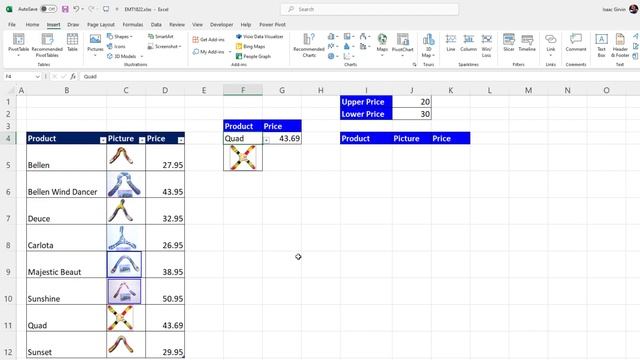Open Recommended Charts
The width and height of the screenshot is (640, 360).
[309, 45]
